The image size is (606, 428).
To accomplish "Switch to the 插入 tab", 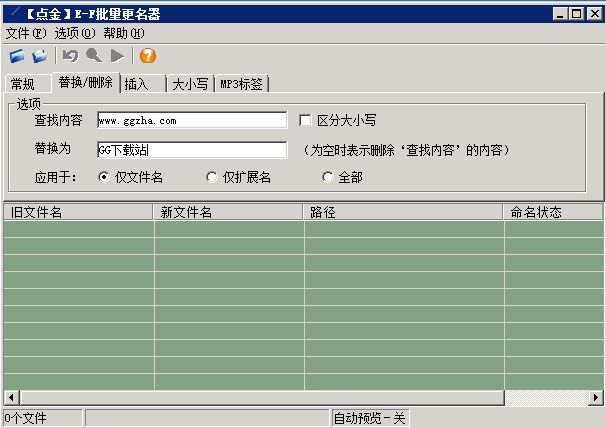I will point(143,84).
